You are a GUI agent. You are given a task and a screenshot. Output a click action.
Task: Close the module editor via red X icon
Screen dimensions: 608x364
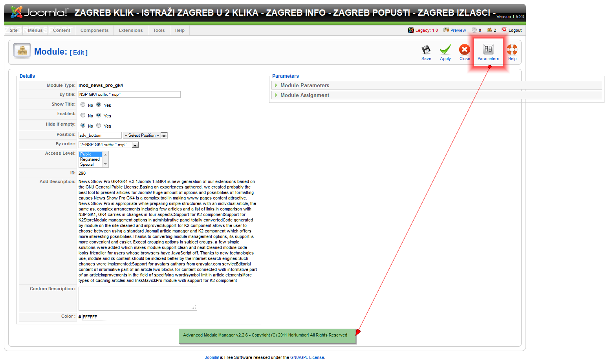tap(465, 49)
